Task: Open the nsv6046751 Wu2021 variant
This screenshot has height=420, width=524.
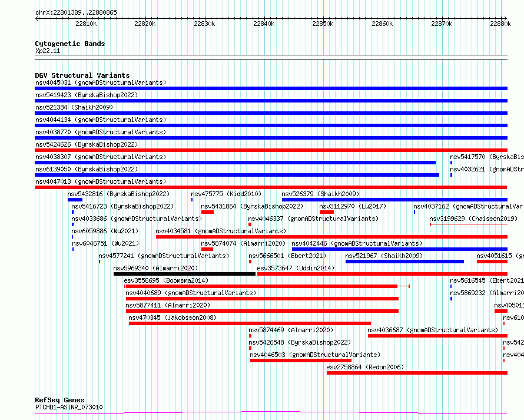Action: pyautogui.click(x=105, y=243)
